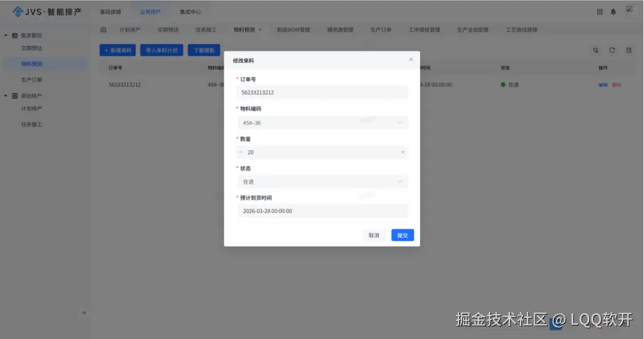This screenshot has width=644, height=339.
Task: Collapse the sidebar with the double chevron
Action: click(x=84, y=312)
